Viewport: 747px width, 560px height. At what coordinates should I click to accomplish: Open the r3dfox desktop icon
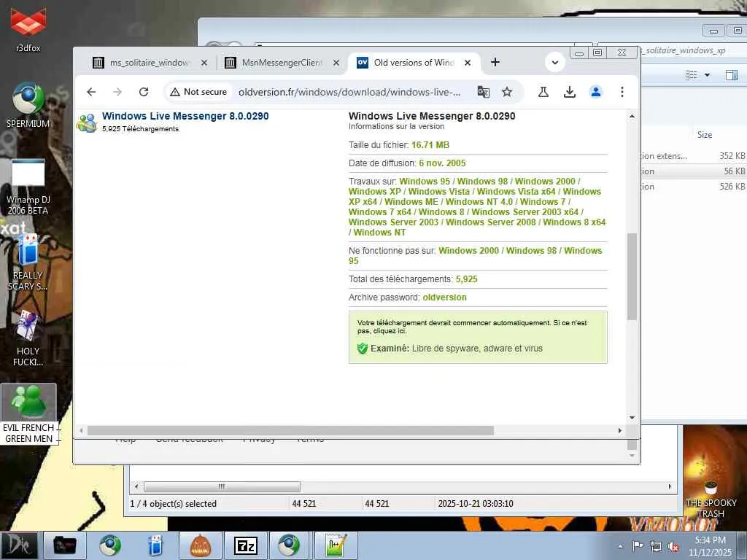click(x=28, y=28)
